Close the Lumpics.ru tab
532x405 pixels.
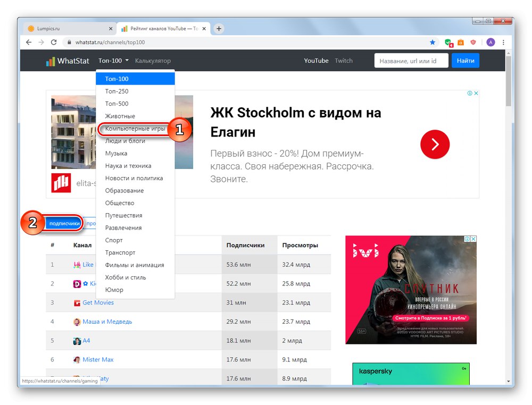point(110,29)
